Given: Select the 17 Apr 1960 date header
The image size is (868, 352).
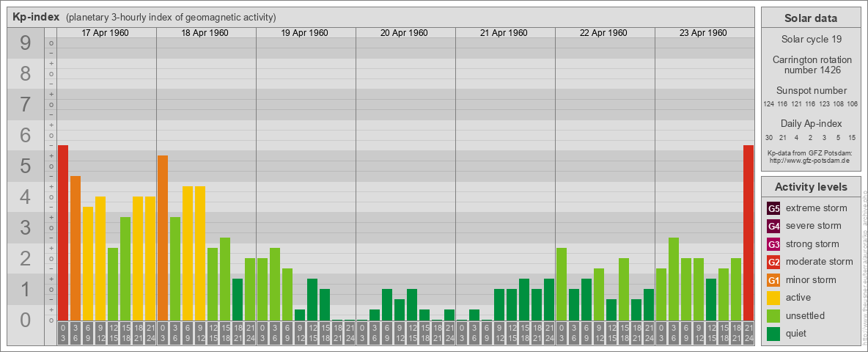Looking at the screenshot, I should point(105,33).
